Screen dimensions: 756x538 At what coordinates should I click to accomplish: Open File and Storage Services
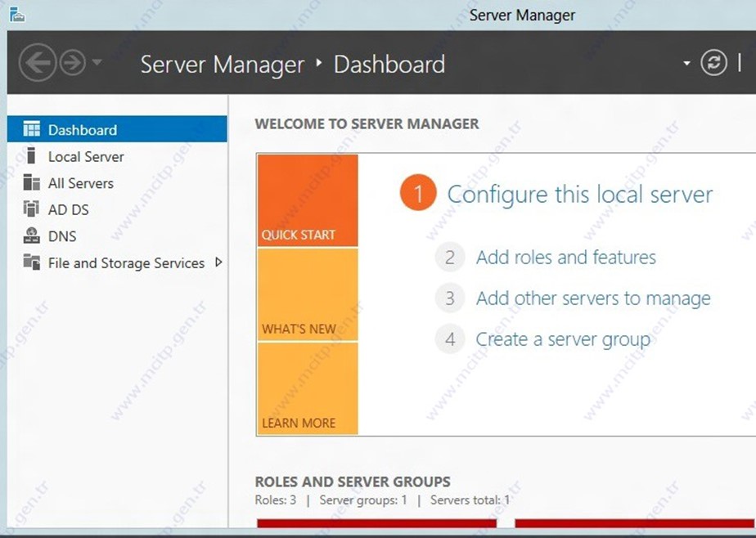(117, 263)
